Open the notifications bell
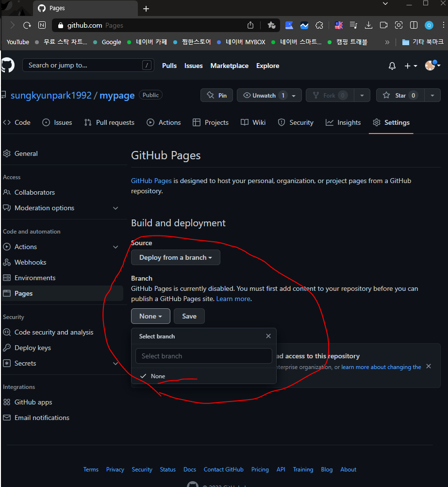Viewport: 448px width, 487px height. click(392, 66)
